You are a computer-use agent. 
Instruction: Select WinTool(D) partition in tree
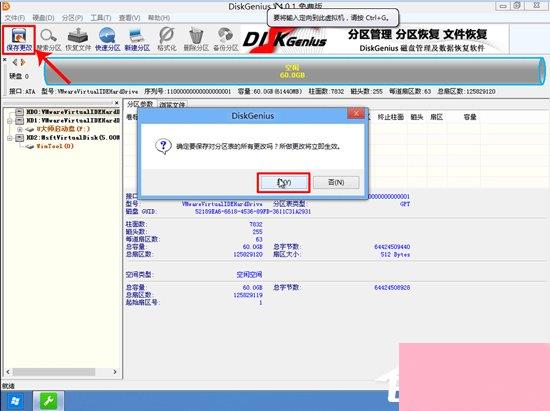(55, 147)
